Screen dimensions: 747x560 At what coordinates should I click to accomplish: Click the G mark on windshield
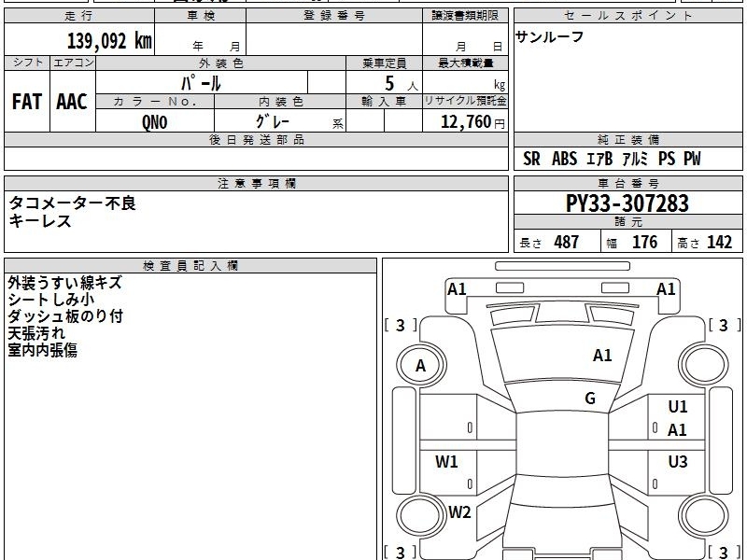590,399
